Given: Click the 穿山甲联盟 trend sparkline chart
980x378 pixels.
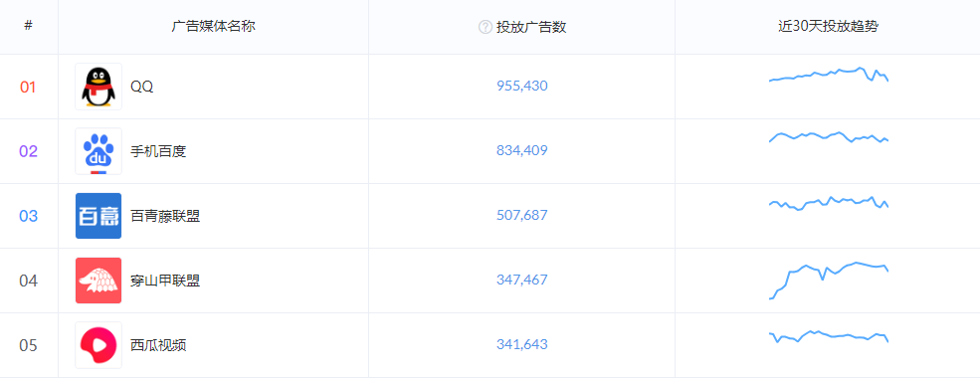Looking at the screenshot, I should click(829, 281).
